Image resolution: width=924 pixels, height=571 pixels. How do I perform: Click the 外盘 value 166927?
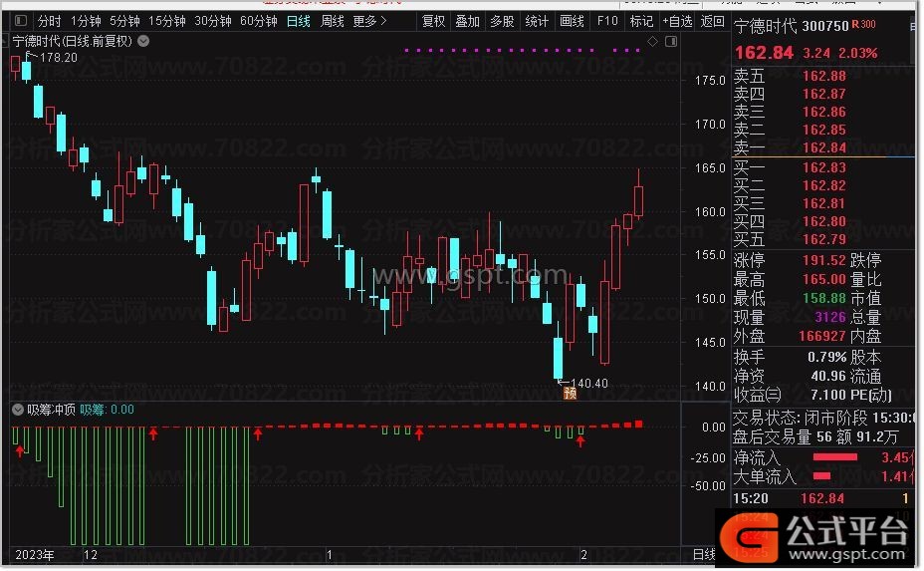pos(822,336)
